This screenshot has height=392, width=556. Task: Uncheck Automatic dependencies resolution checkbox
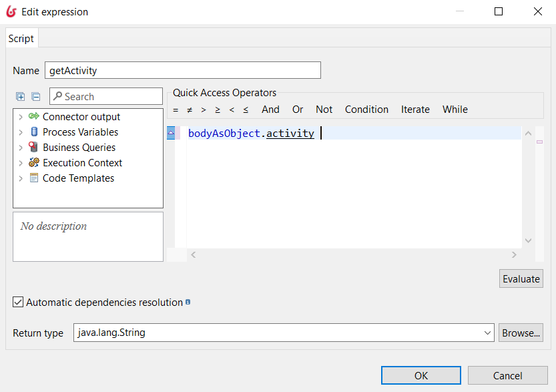18,302
